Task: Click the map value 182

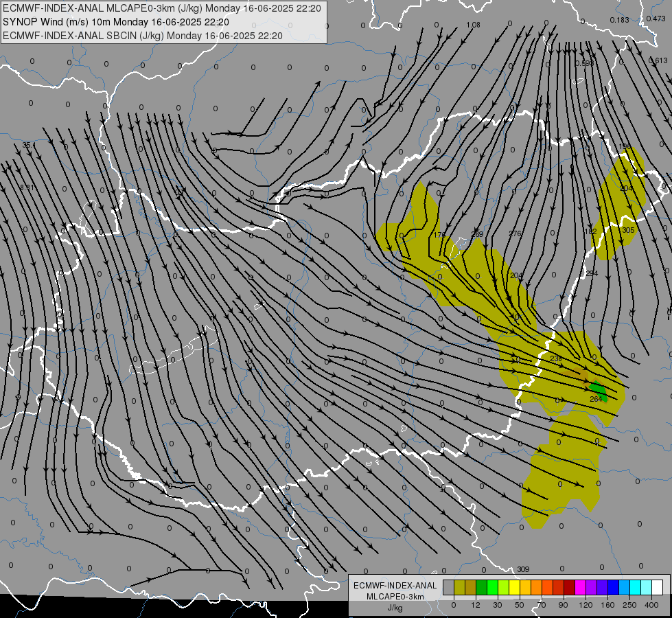Action: click(590, 231)
